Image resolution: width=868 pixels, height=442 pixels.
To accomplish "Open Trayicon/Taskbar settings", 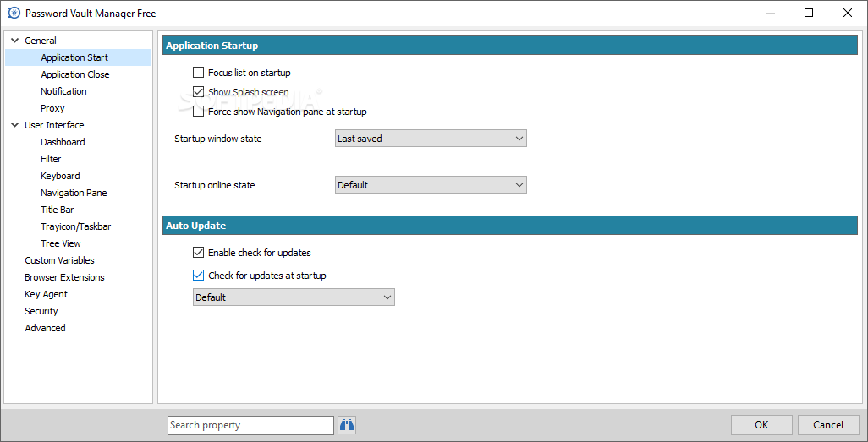I will pos(76,226).
